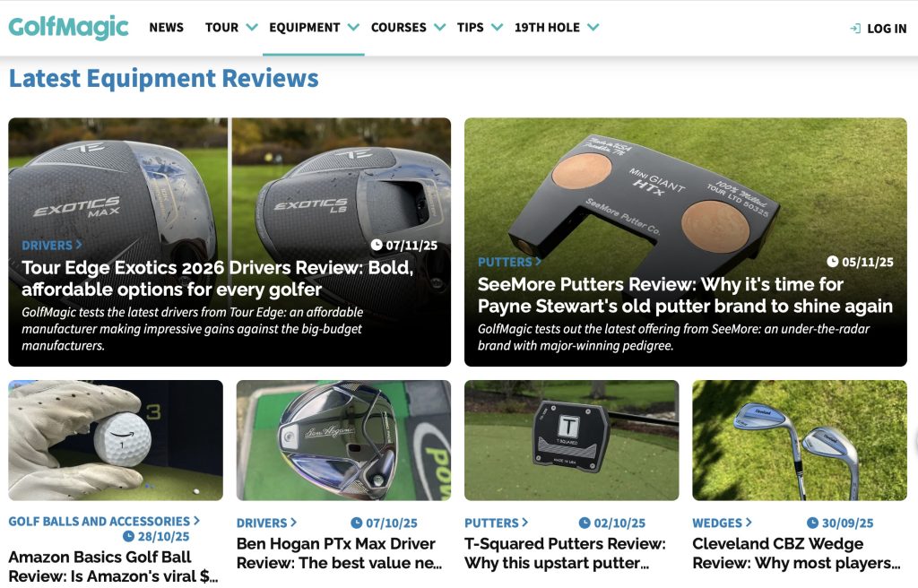Screen dimensions: 918x588
Task: Click the GolfMagic logo
Action: coord(69,27)
